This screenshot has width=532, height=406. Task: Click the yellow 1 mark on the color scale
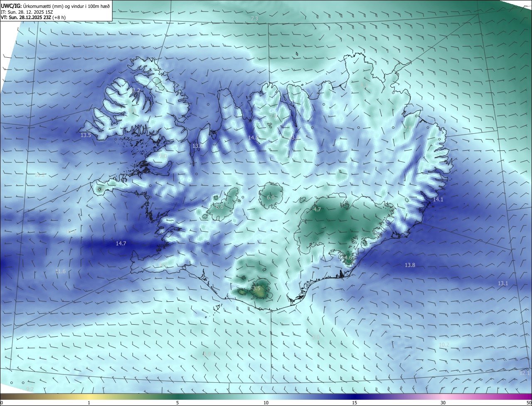point(89,403)
